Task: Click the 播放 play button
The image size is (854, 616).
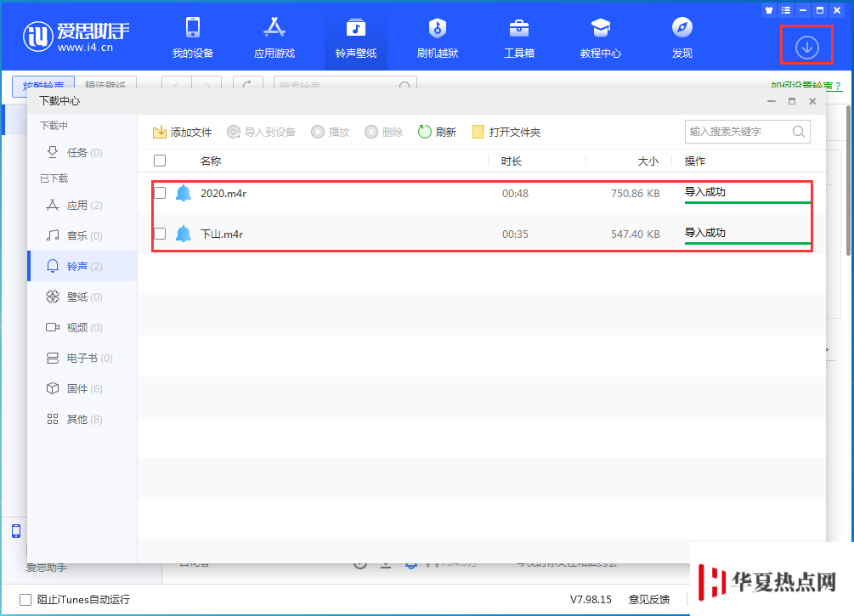Action: tap(331, 132)
